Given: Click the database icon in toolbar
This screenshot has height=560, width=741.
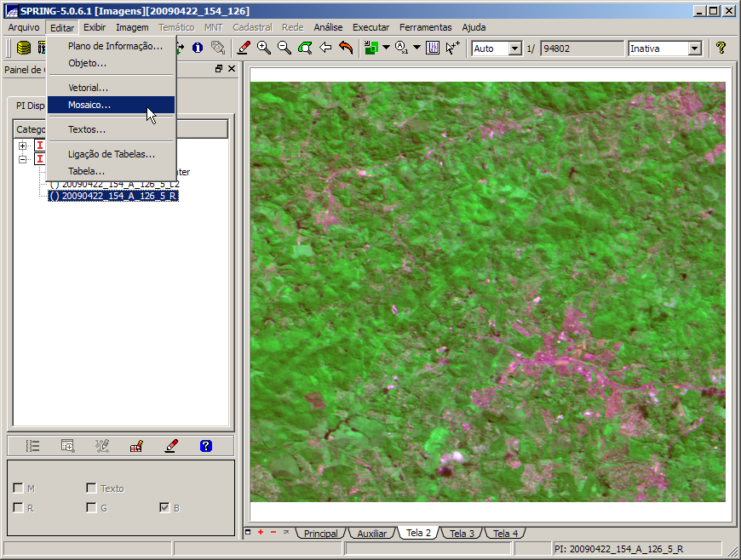Looking at the screenshot, I should pyautogui.click(x=24, y=49).
